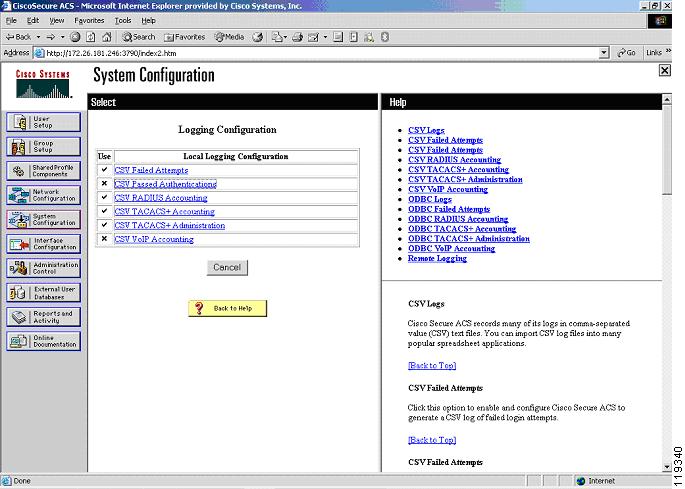Open the Edit toolbar button dropdown arrow
This screenshot has height=489, width=685.
(x=325, y=37)
